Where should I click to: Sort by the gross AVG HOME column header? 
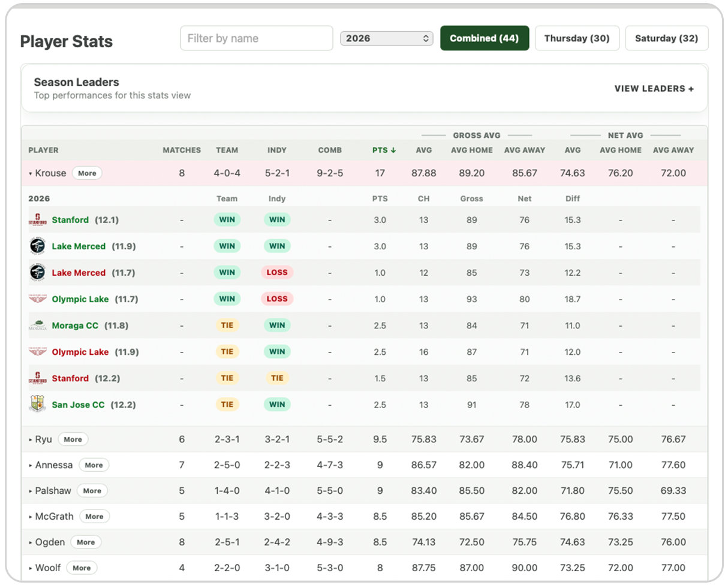click(472, 150)
